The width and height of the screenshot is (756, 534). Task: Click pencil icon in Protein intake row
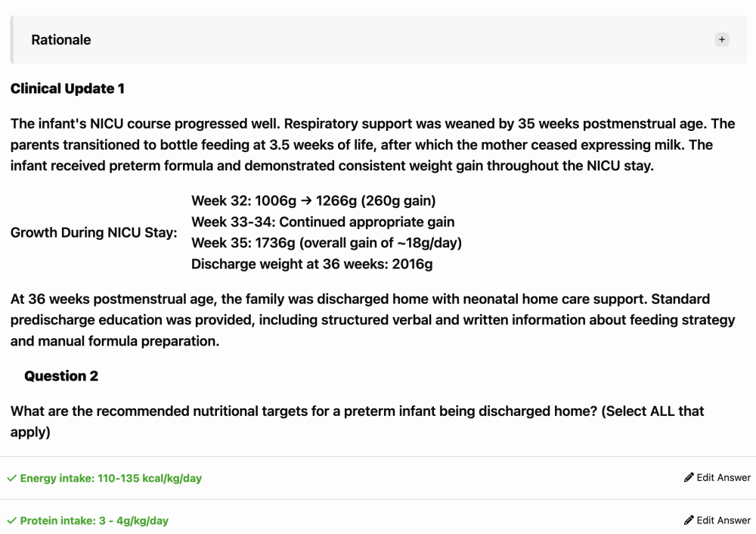coord(689,520)
